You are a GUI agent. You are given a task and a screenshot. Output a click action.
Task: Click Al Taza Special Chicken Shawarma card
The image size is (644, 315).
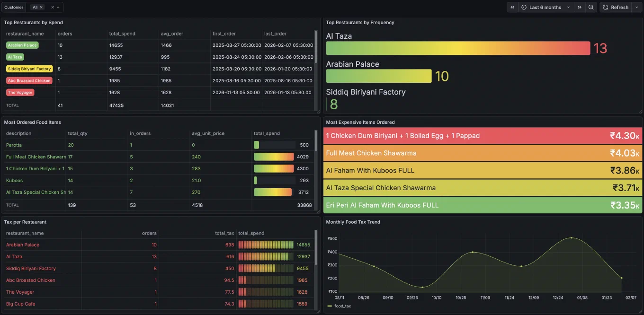tap(483, 188)
